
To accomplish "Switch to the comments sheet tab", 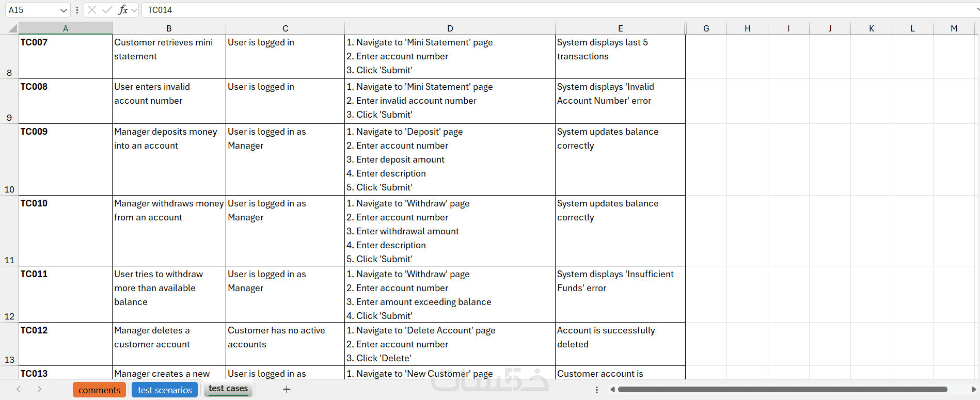I will [99, 390].
